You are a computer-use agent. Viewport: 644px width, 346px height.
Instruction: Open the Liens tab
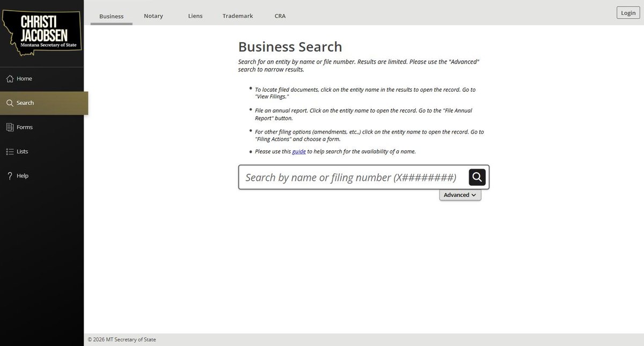tap(195, 16)
